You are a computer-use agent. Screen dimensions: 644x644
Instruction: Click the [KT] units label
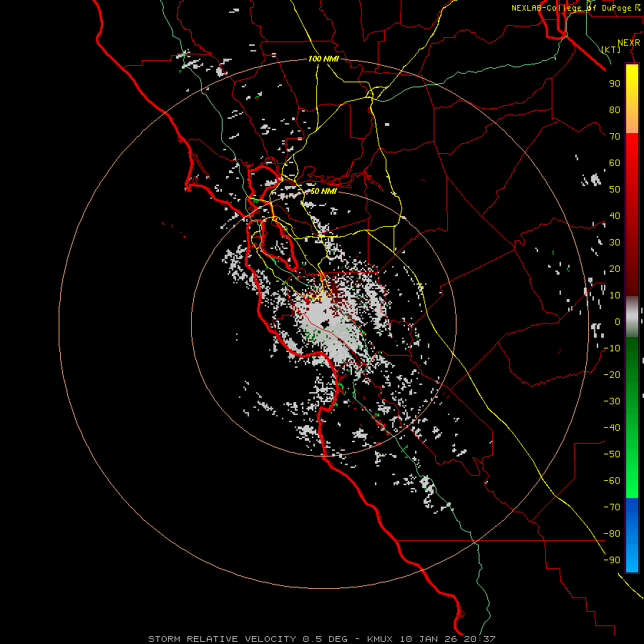[610, 49]
